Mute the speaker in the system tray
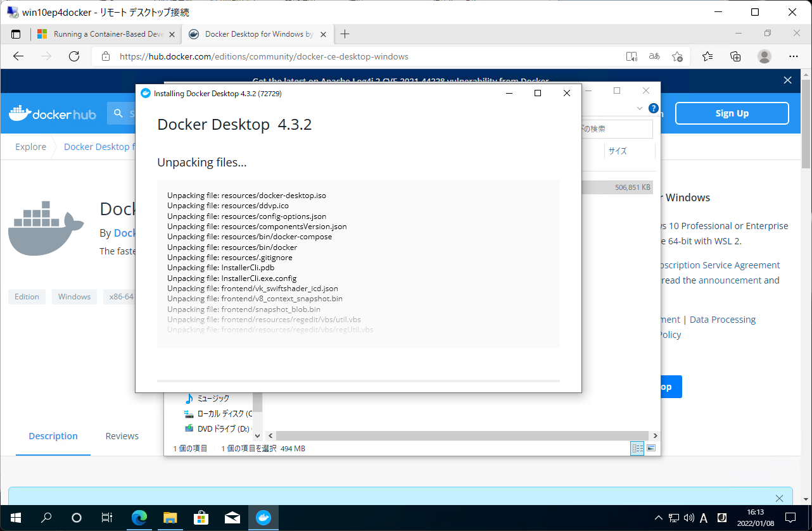The image size is (812, 531). point(688,518)
